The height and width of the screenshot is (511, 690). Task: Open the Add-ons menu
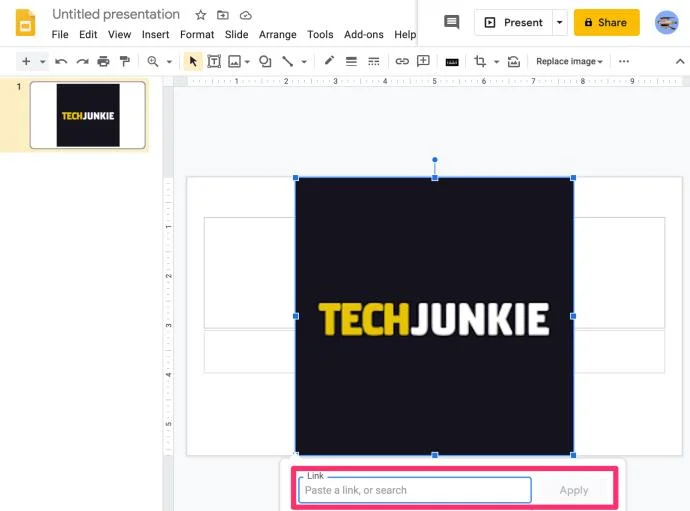tap(363, 34)
